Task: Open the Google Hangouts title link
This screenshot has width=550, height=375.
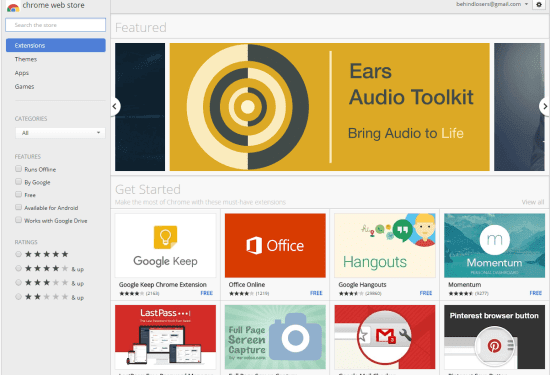Action: point(362,284)
